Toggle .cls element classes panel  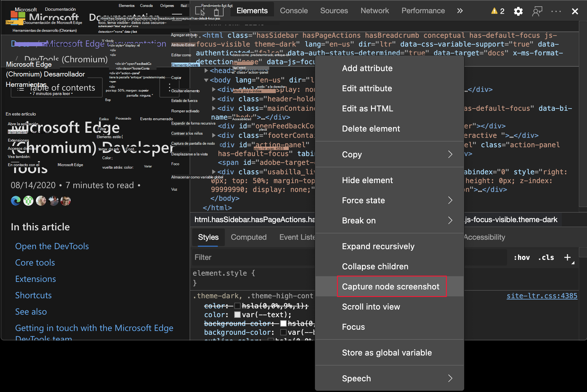click(546, 257)
